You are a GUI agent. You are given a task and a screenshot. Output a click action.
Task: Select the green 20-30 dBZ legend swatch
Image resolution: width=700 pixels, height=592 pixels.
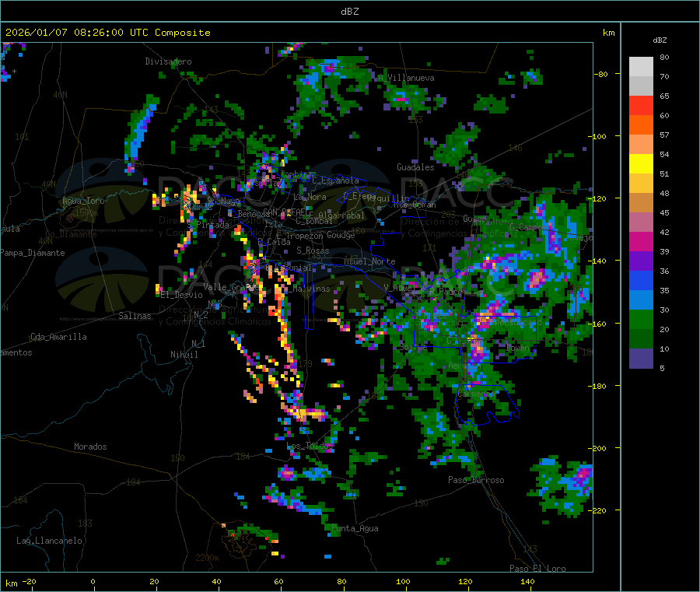coord(641,319)
